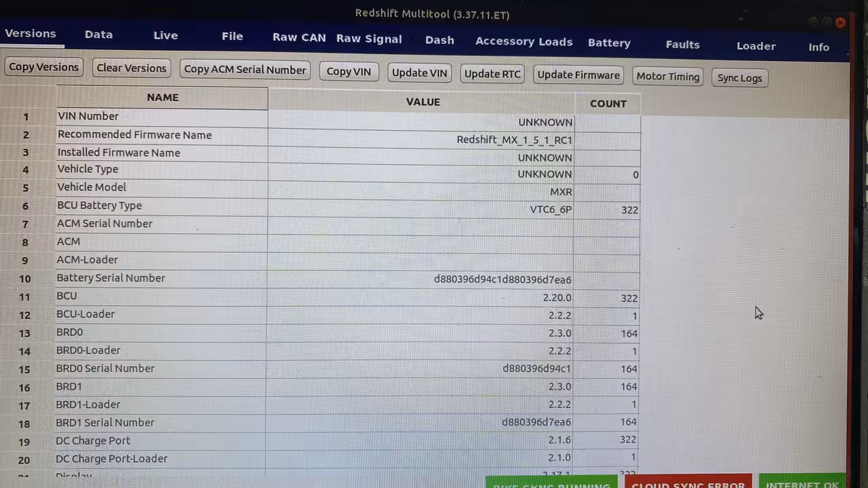Open the Faults tab
This screenshot has width=868, height=488.
[682, 45]
